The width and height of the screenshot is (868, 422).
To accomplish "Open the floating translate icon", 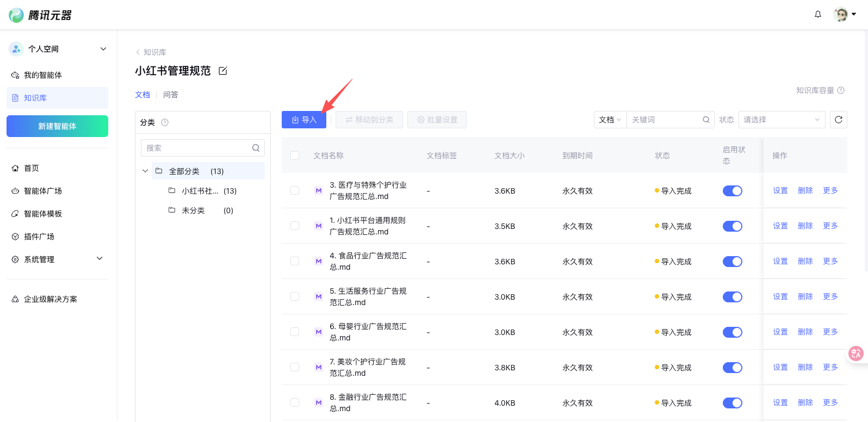I will click(x=855, y=354).
